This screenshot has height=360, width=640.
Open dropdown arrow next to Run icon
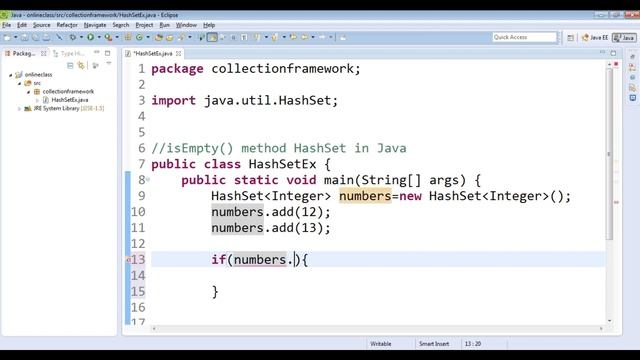click(99, 37)
